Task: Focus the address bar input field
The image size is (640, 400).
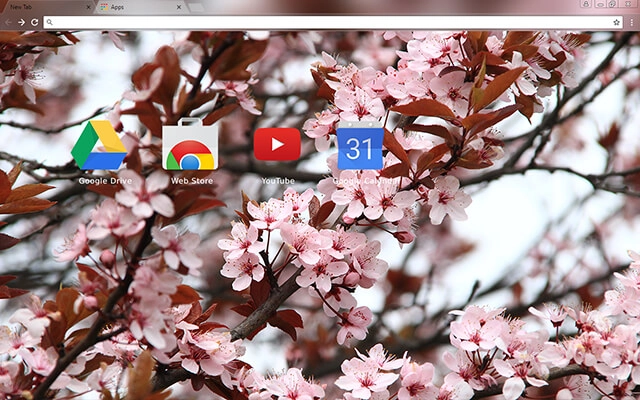Action: click(333, 22)
